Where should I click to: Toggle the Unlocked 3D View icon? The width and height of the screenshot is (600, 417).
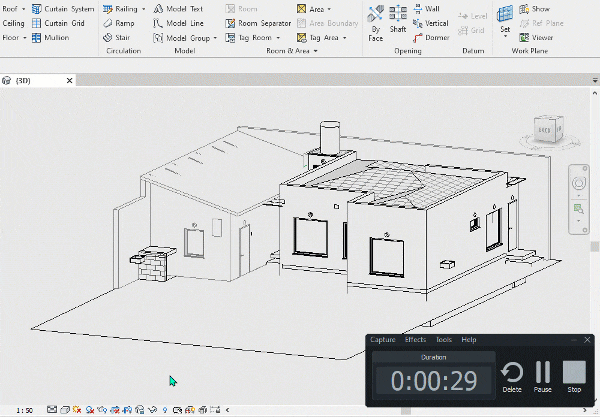click(x=140, y=410)
